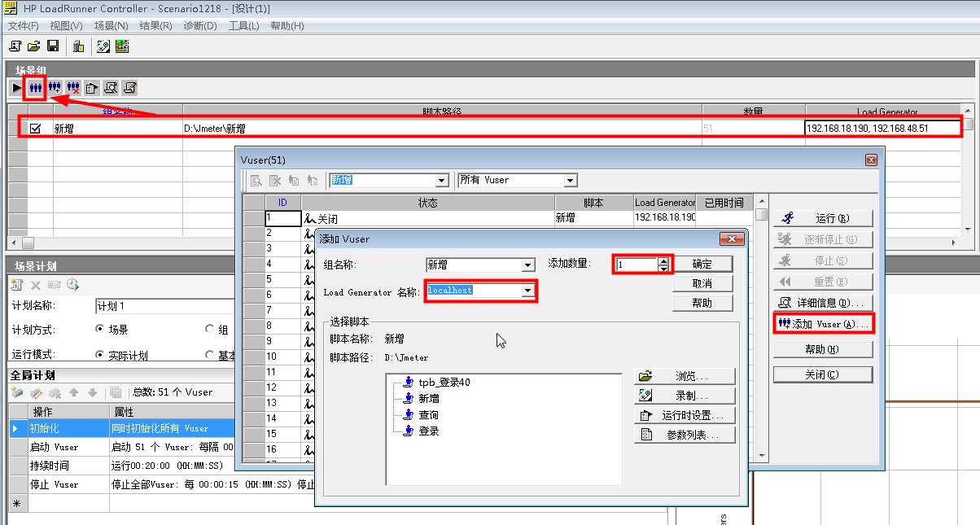This screenshot has height=525, width=980.
Task: Click 运行(R) in Vuser(51) window
Action: coord(823,218)
